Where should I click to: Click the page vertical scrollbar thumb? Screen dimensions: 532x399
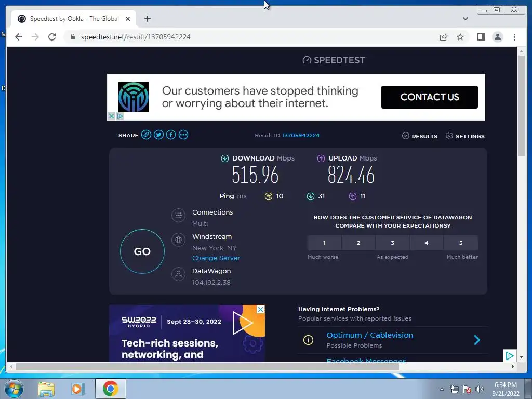click(521, 105)
